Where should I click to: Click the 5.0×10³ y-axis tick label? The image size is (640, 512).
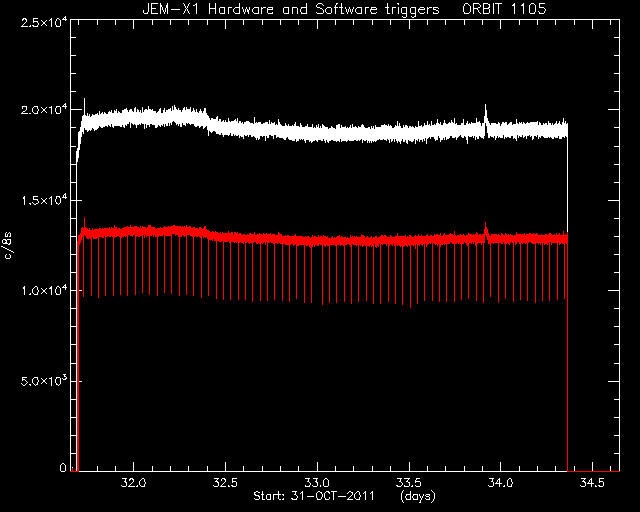point(44,381)
